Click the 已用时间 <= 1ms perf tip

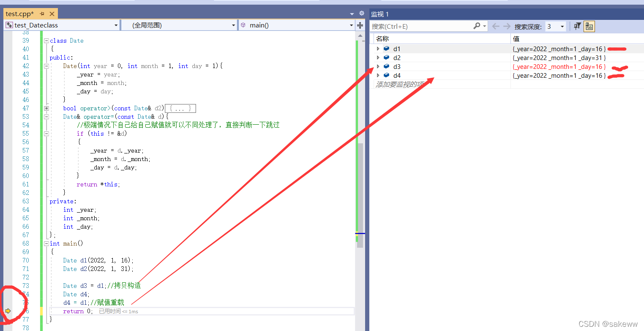[x=118, y=312]
